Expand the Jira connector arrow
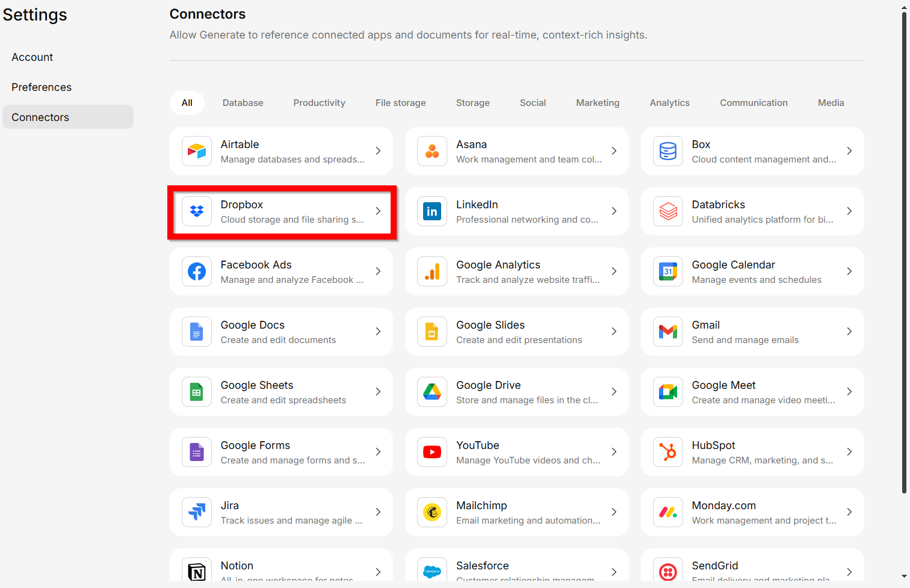910x588 pixels. [x=378, y=512]
